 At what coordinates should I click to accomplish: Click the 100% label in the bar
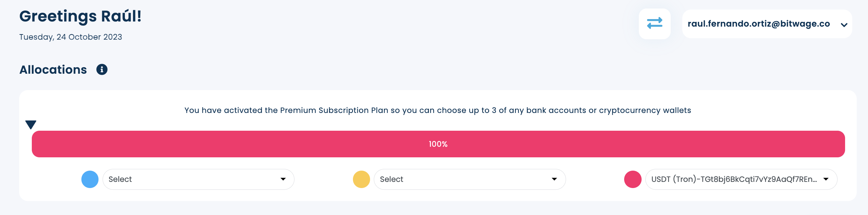(x=438, y=144)
